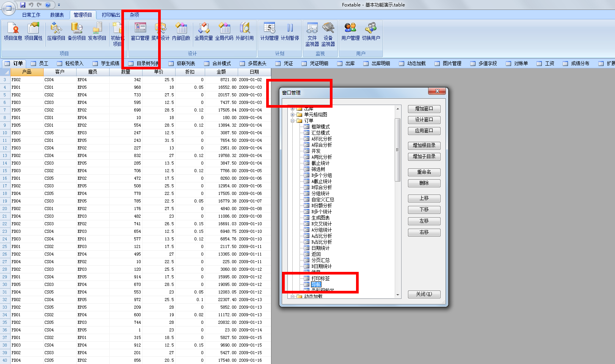The width and height of the screenshot is (615, 364).
Task: Select row number 10 header in table
Action: (x=5, y=133)
